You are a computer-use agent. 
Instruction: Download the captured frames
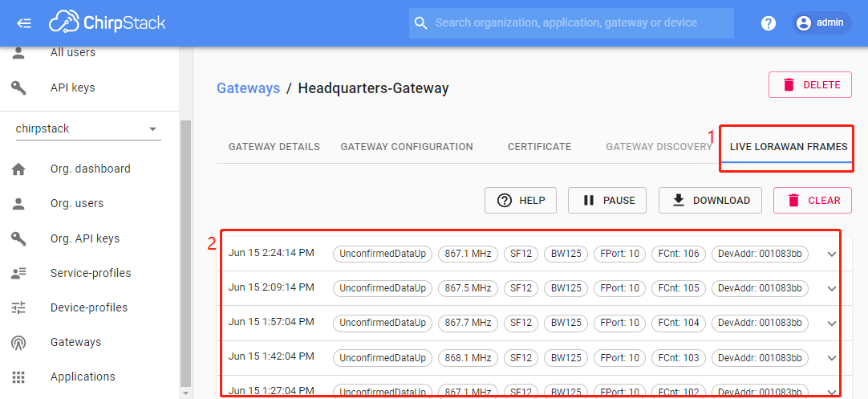click(710, 200)
